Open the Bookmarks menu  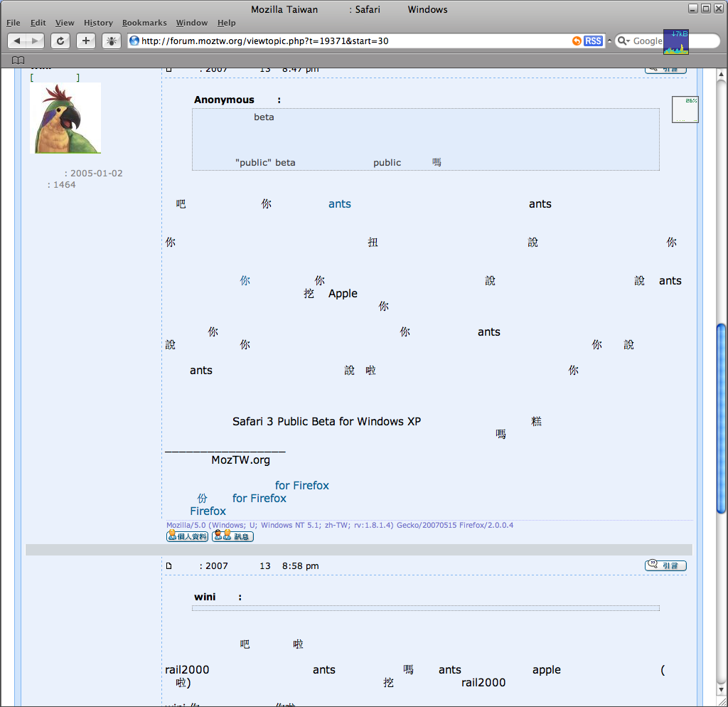[x=144, y=23]
